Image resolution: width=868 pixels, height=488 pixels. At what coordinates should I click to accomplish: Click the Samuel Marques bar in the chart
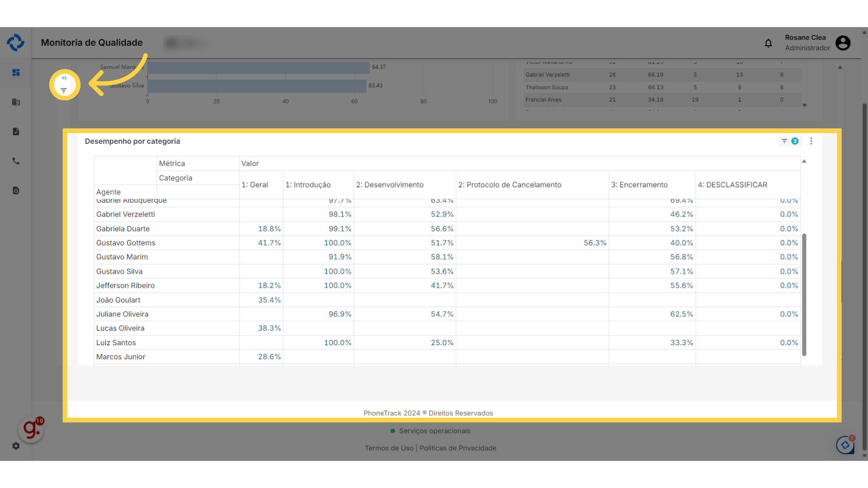[x=259, y=67]
